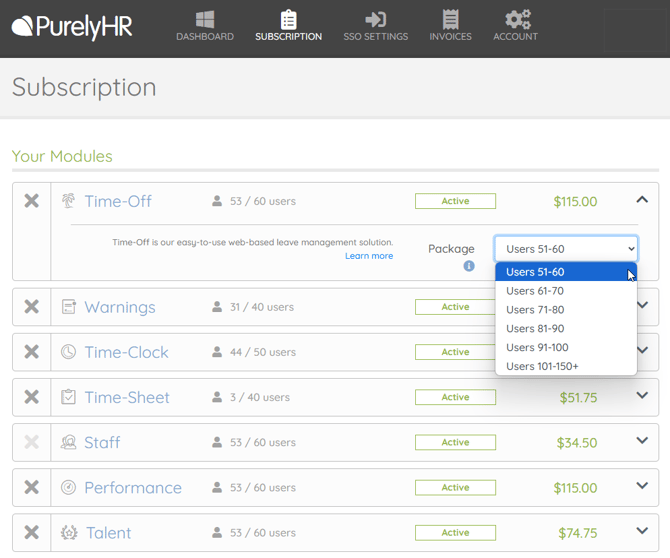The width and height of the screenshot is (670, 558).
Task: Expand the Talent module chevron
Action: [x=642, y=531]
